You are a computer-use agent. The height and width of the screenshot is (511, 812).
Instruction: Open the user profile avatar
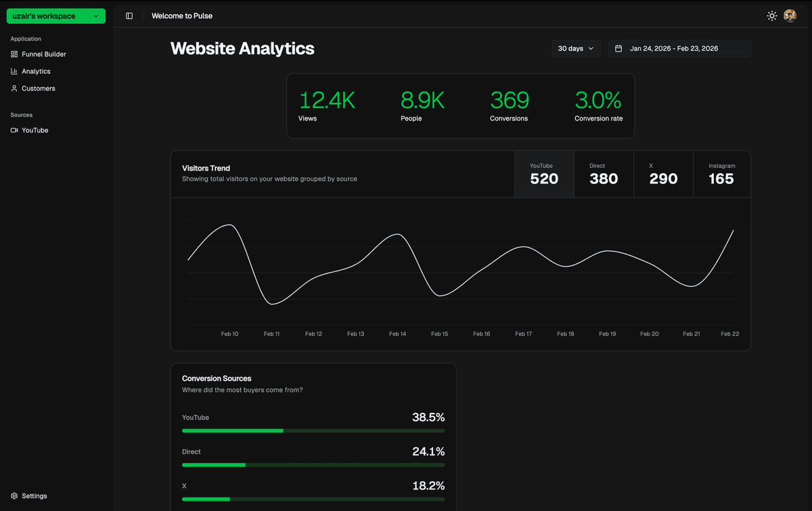[790, 16]
